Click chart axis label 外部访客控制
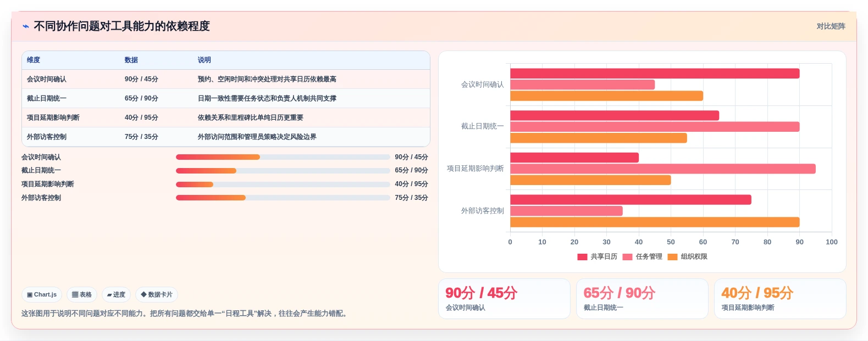The height and width of the screenshot is (341, 868). 482,211
